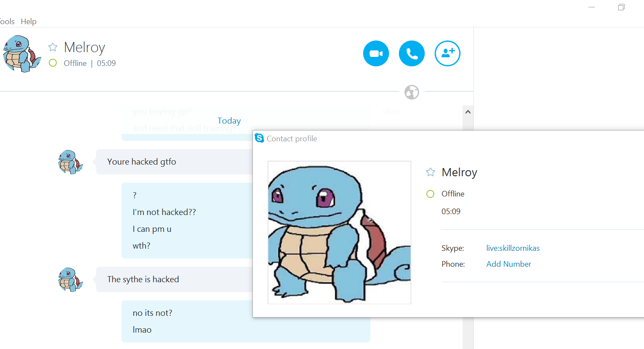Click the large Squirtle profile picture

click(x=339, y=233)
